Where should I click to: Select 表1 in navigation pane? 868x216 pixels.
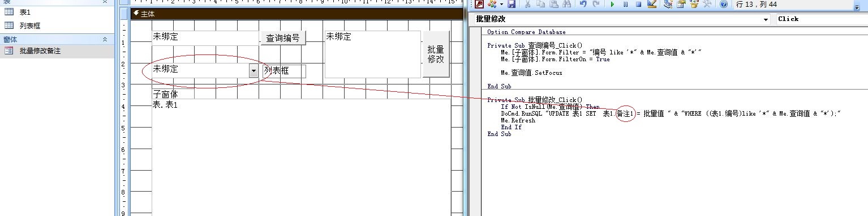[x=25, y=12]
